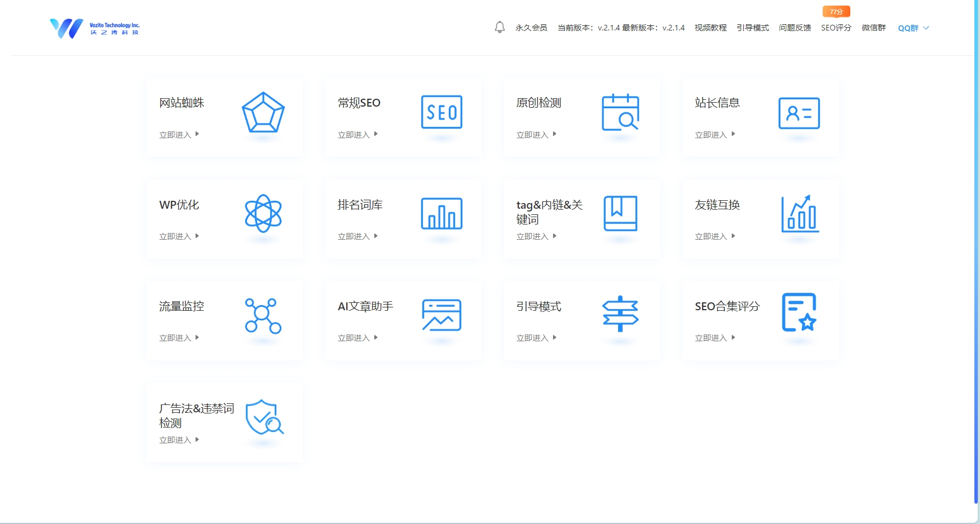Open 立即进入 under 网站蜘蛛
Image resolution: width=980 pixels, height=524 pixels.
tap(175, 134)
